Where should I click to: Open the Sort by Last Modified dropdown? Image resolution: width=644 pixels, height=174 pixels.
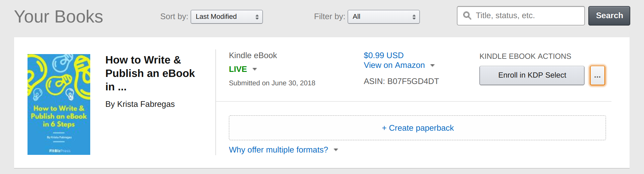(x=227, y=17)
